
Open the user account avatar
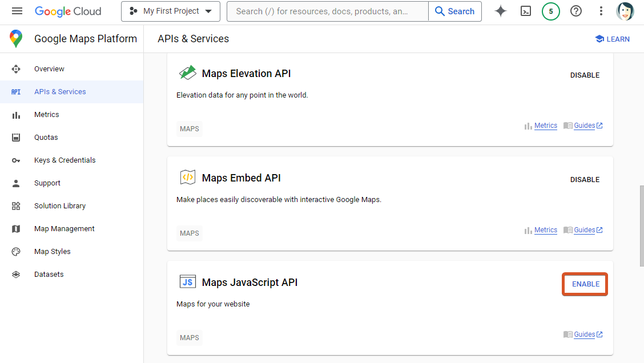pos(625,11)
